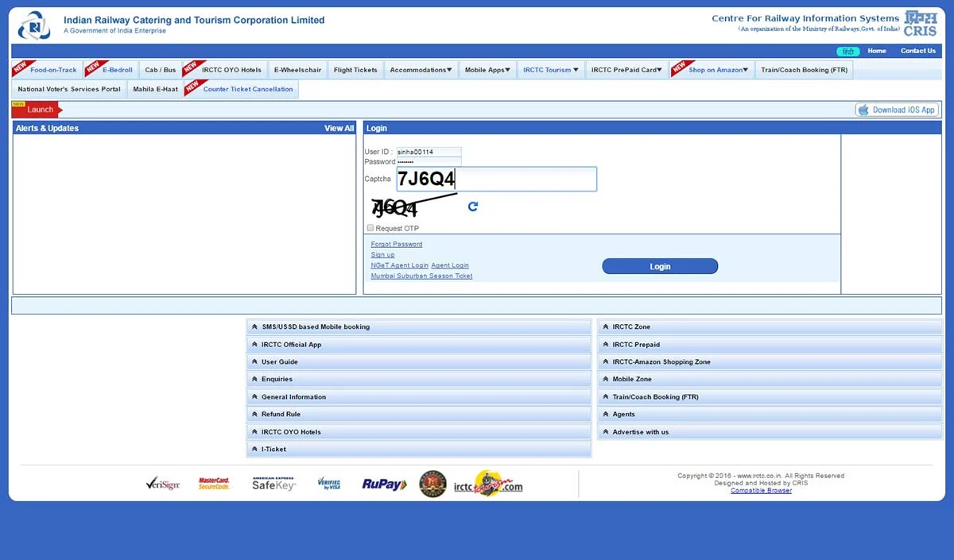Click the VeriSign security icon
Viewport: 954px width, 560px height.
tap(163, 484)
